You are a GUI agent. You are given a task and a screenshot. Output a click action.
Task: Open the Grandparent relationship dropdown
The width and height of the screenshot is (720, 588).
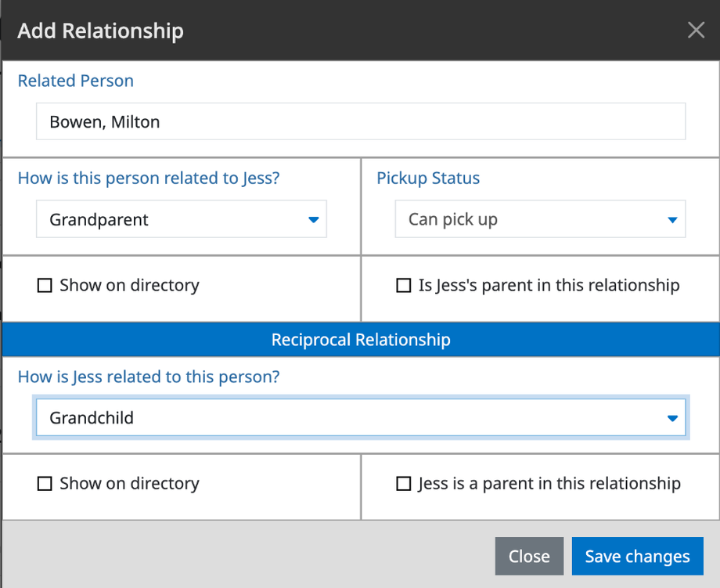point(182,218)
